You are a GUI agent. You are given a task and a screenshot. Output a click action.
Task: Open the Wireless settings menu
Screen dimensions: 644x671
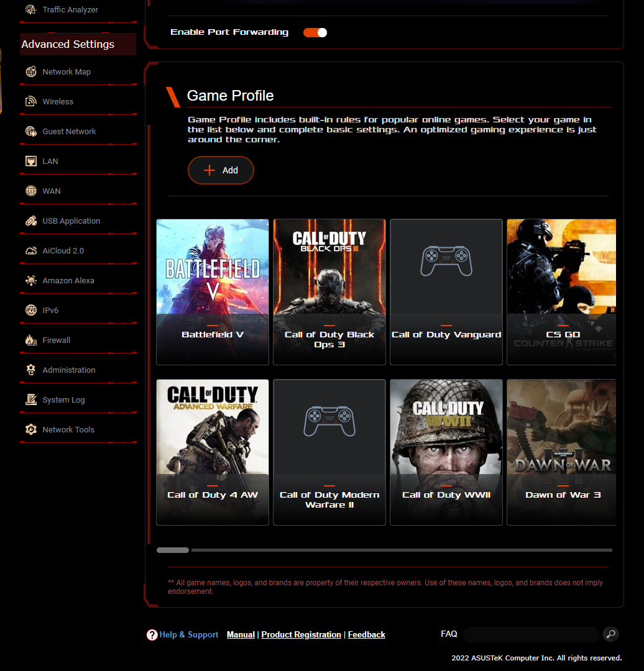(78, 101)
